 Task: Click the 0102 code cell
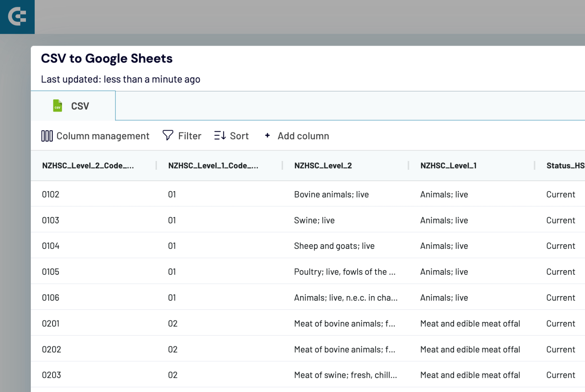coord(50,194)
